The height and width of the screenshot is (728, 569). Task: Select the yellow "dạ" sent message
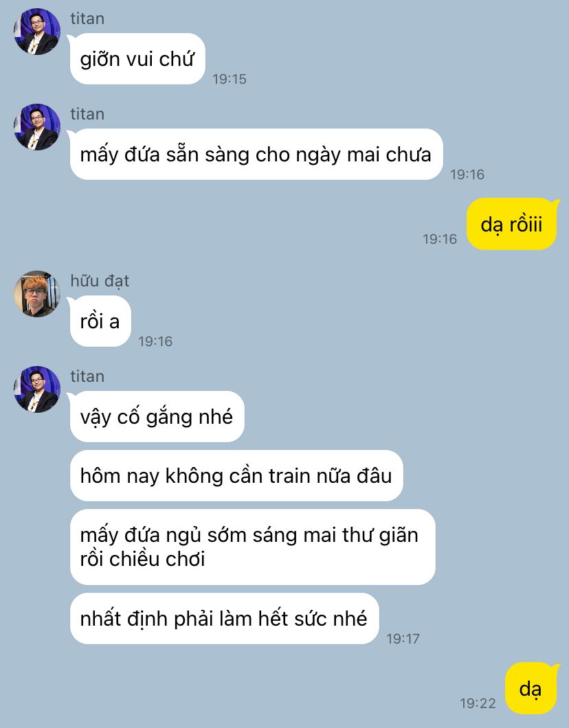point(531,689)
